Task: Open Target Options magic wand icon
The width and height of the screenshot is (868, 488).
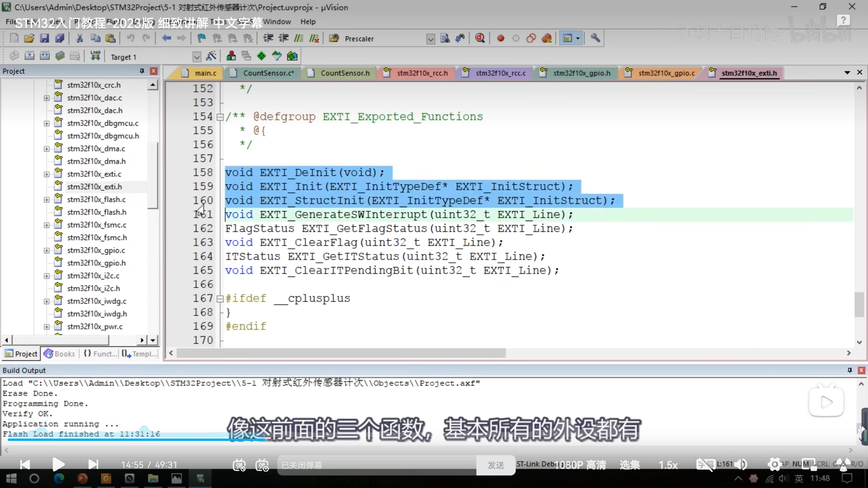Action: (211, 56)
